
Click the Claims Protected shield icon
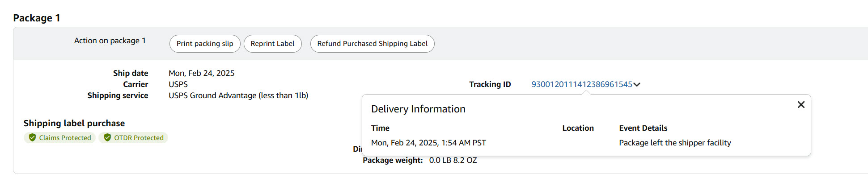coord(32,137)
